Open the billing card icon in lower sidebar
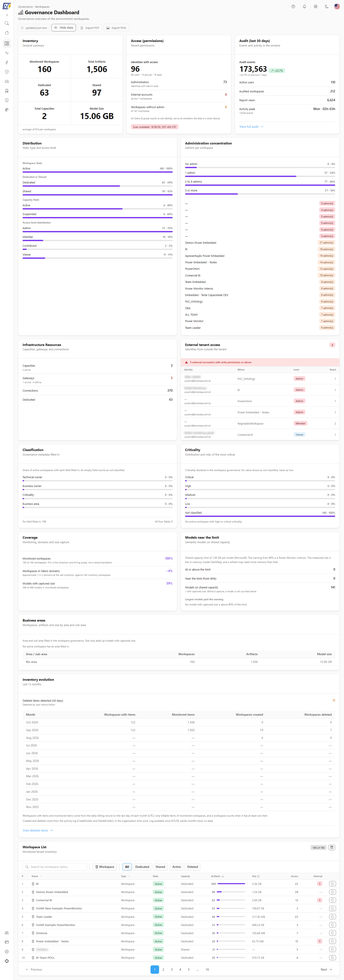344x980 pixels. point(6,942)
